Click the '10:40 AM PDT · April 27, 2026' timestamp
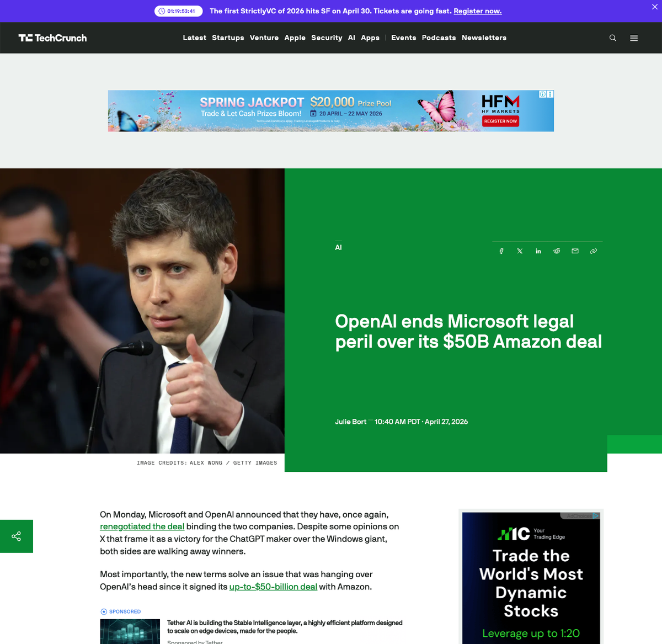This screenshot has height=644, width=662. [x=421, y=422]
